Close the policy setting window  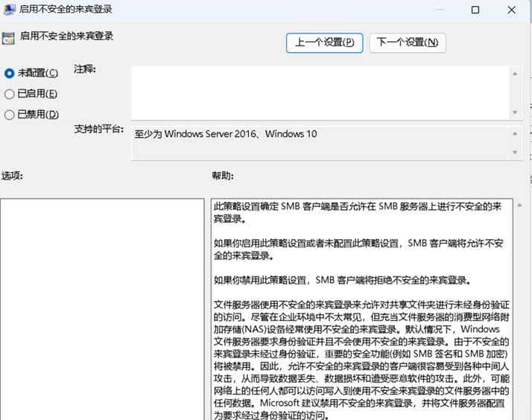[x=511, y=10]
